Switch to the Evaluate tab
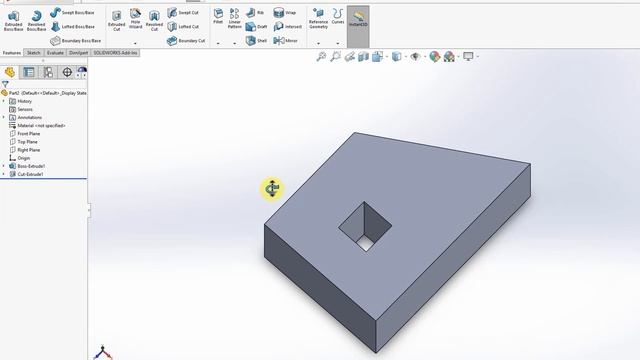This screenshot has height=360, width=640. [x=55, y=53]
